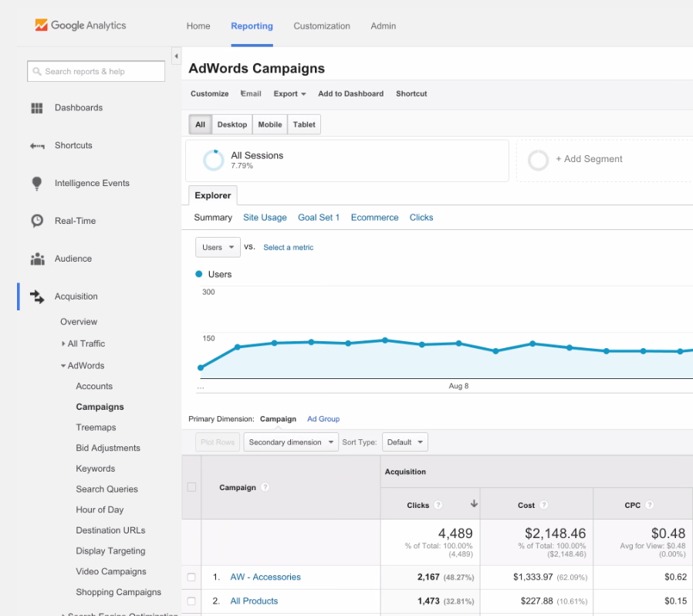Image resolution: width=693 pixels, height=616 pixels.
Task: Open the Shopping Campaigns report
Action: click(x=118, y=592)
